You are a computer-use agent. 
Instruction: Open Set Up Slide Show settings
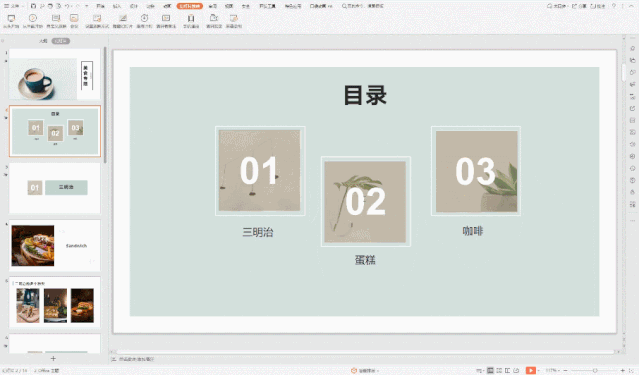click(97, 19)
